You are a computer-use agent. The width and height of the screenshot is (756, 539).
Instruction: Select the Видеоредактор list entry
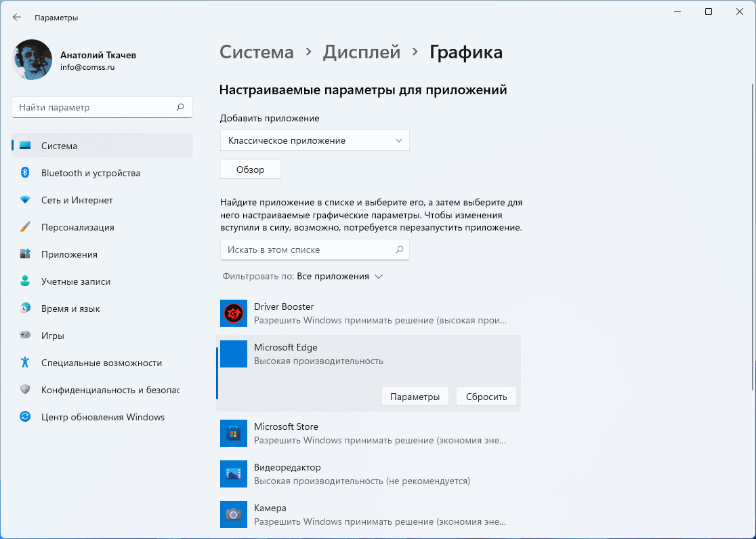(x=369, y=474)
